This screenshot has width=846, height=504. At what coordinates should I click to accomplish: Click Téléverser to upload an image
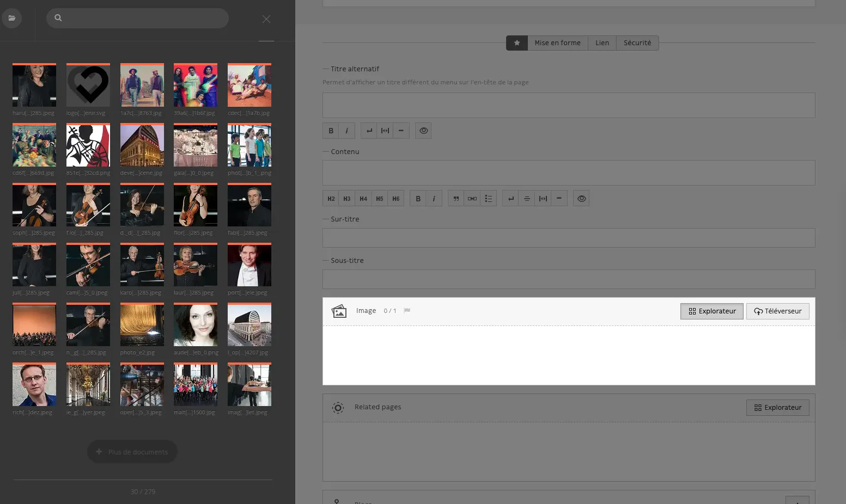pyautogui.click(x=778, y=311)
